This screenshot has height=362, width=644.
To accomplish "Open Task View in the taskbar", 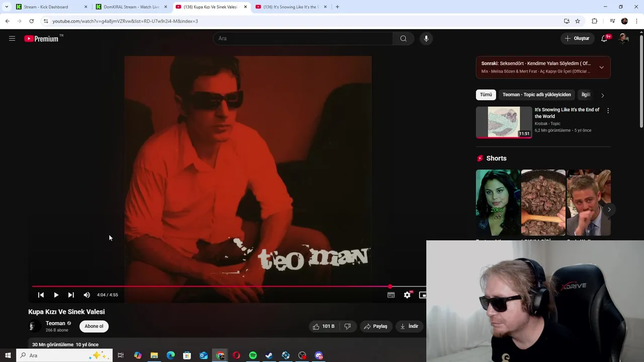I will [x=121, y=355].
